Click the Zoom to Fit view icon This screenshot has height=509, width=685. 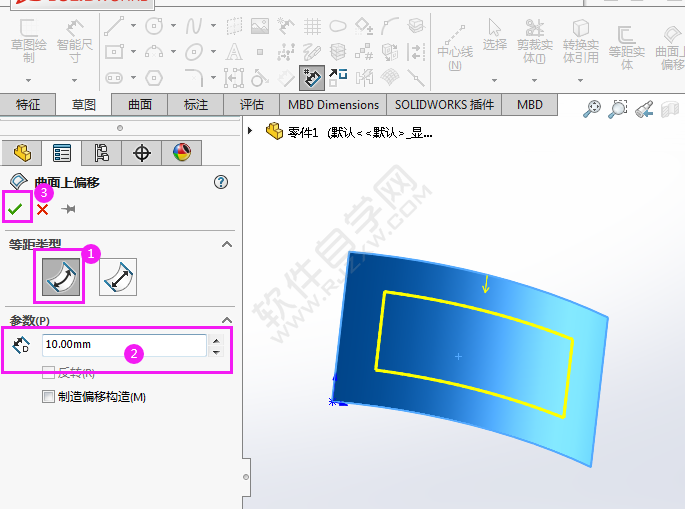click(592, 109)
